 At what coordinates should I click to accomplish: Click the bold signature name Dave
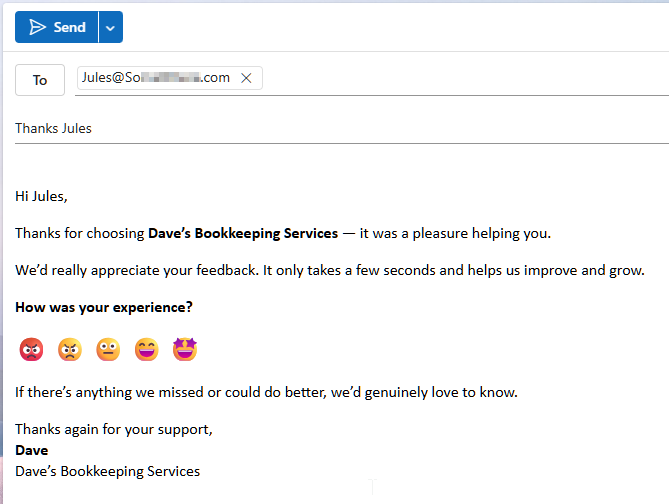32,450
